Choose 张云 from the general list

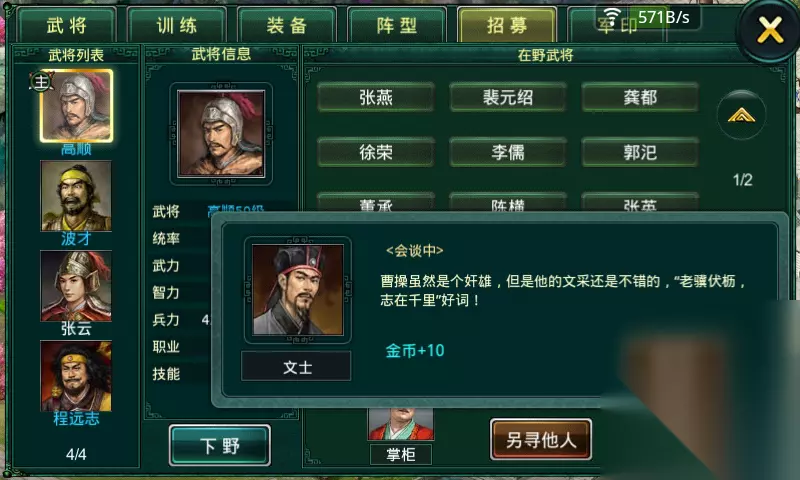(76, 286)
